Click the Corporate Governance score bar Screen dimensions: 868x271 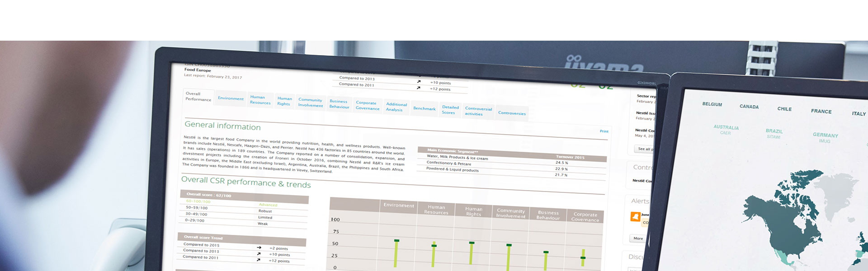(x=583, y=257)
